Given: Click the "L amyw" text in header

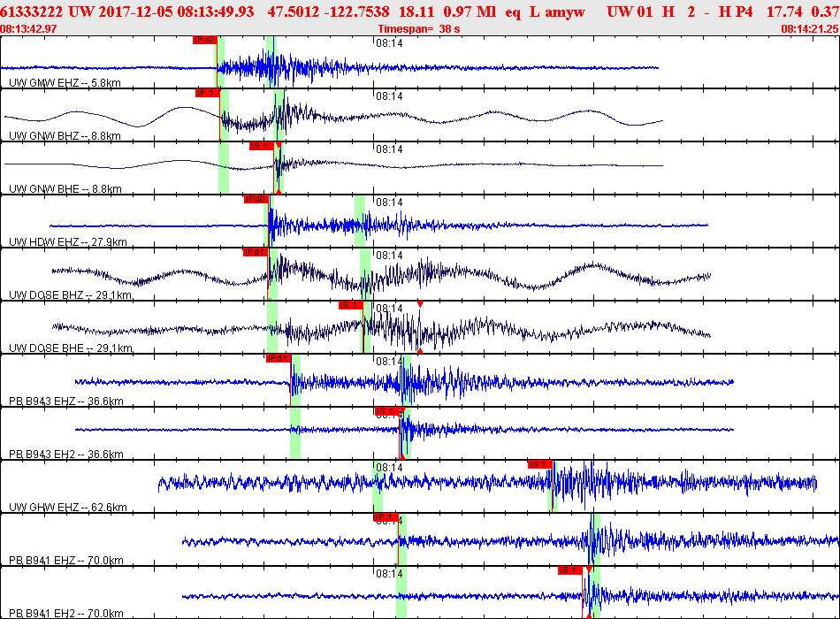Looking at the screenshot, I should coord(557,11).
